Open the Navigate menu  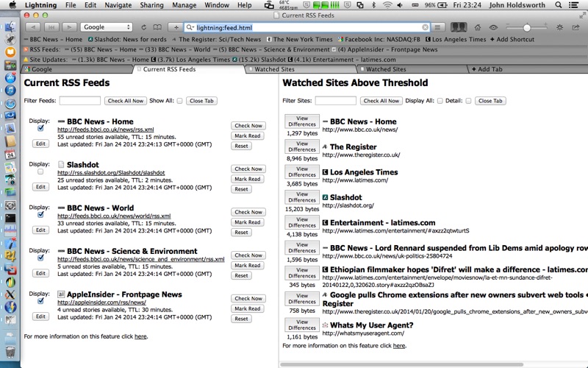click(x=118, y=5)
